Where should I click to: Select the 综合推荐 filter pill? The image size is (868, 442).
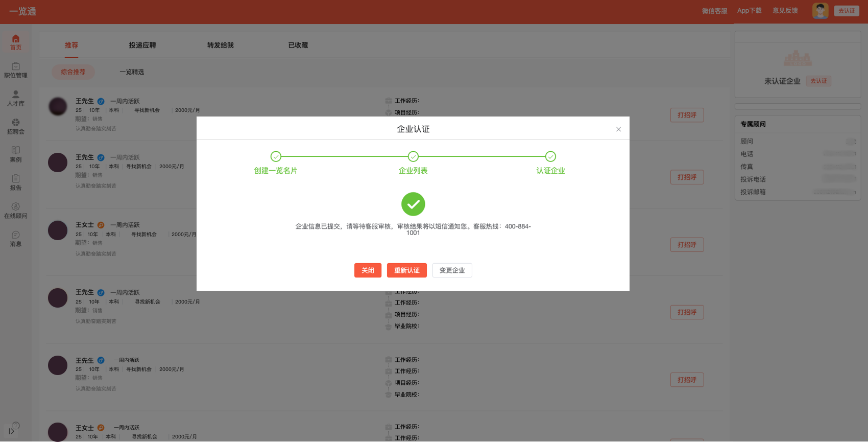click(x=73, y=72)
